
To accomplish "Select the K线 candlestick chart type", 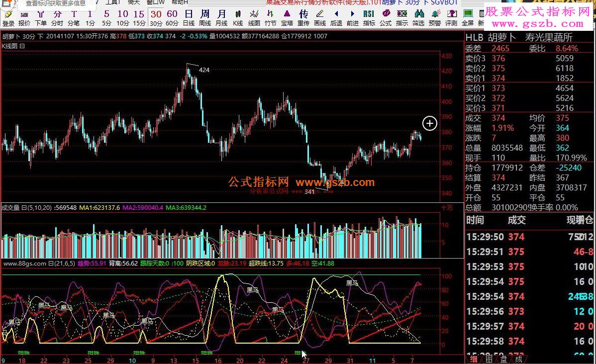I will [238, 18].
